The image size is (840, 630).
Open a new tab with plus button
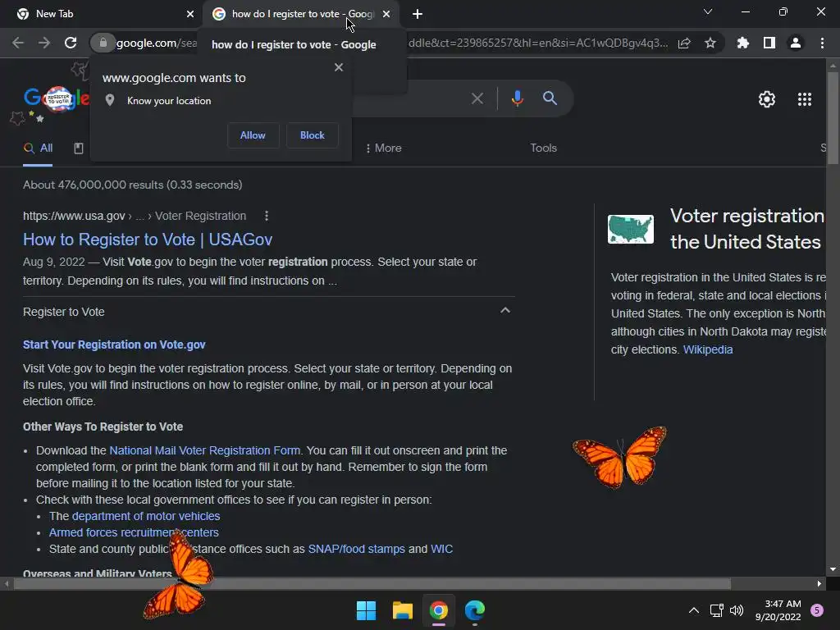click(x=418, y=14)
